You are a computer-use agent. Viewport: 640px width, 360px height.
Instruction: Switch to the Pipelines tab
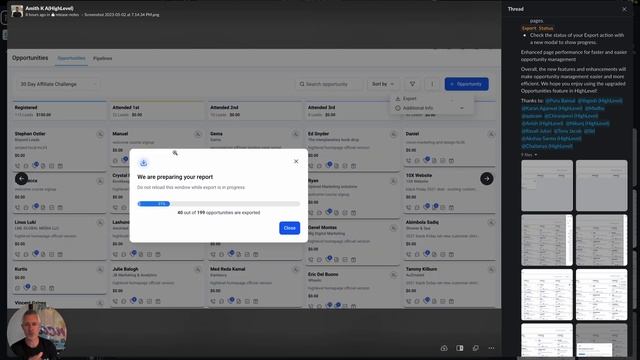point(102,58)
